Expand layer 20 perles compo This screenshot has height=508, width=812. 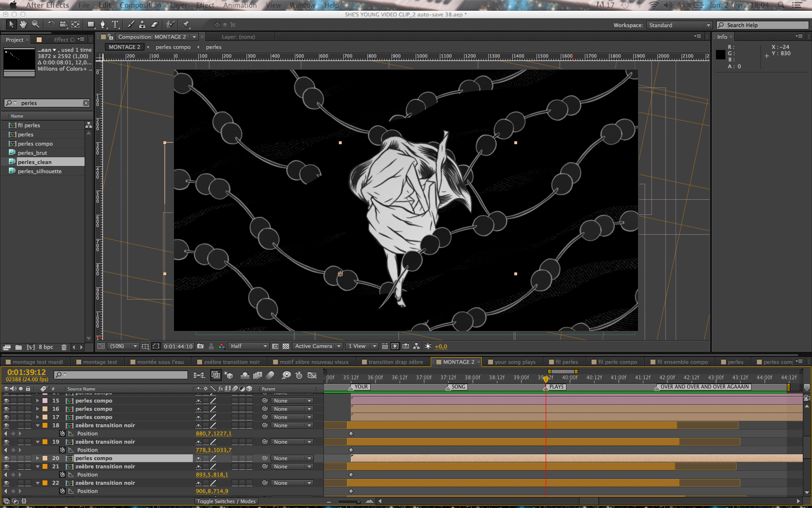click(x=37, y=458)
